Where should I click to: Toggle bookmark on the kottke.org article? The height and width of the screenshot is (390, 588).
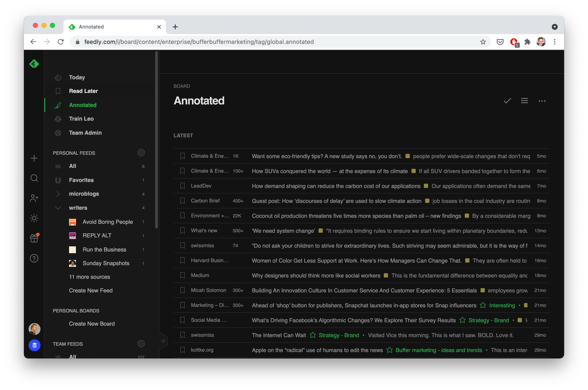182,350
